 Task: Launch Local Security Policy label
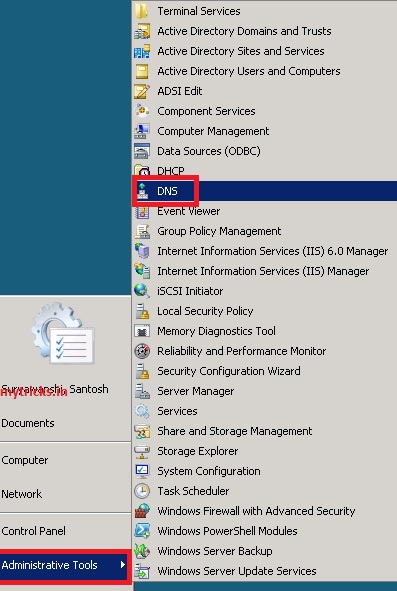coord(205,311)
